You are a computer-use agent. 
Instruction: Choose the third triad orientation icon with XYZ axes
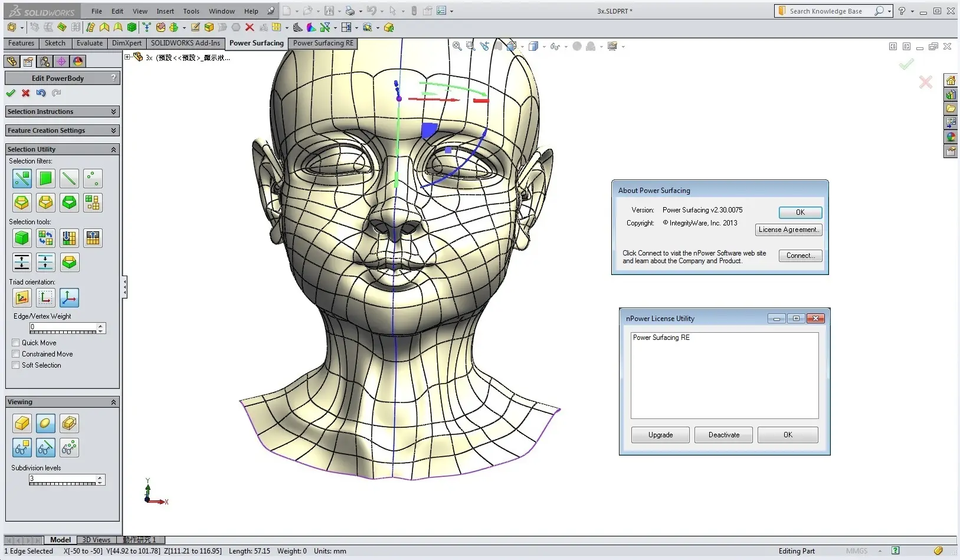(69, 298)
